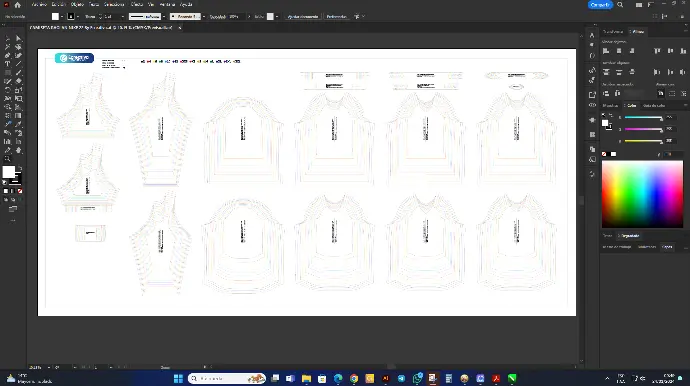Click the Pen tool
Viewport: 690px width, 386px height.
pyautogui.click(x=7, y=55)
